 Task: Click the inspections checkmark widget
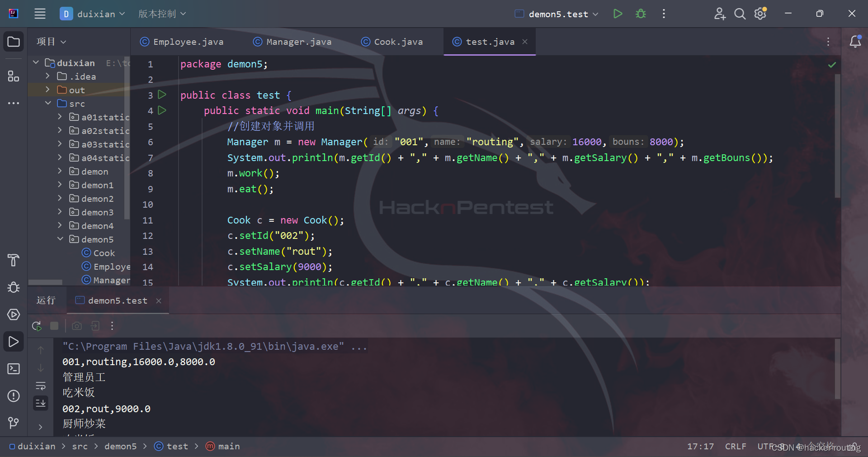tap(832, 65)
